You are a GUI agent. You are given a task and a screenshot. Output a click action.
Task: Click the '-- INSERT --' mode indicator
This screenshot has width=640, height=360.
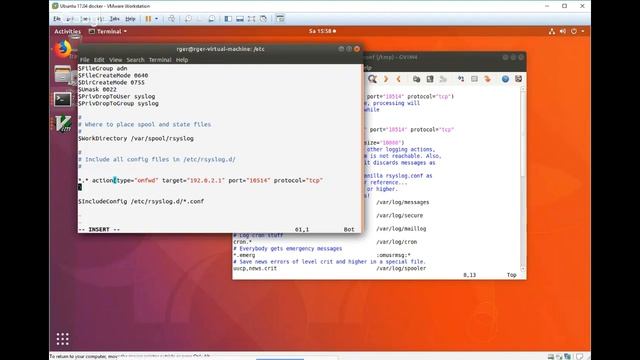[99, 229]
